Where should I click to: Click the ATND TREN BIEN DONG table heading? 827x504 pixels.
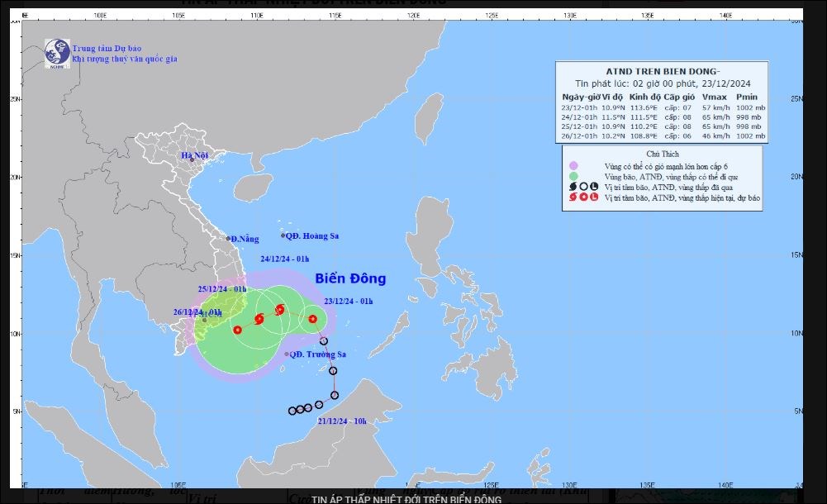pos(663,71)
